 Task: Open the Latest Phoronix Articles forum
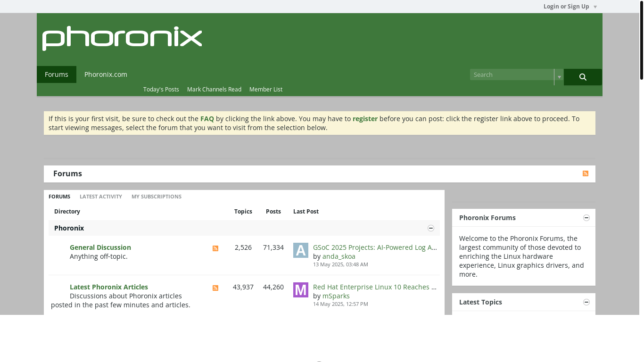pyautogui.click(x=109, y=287)
